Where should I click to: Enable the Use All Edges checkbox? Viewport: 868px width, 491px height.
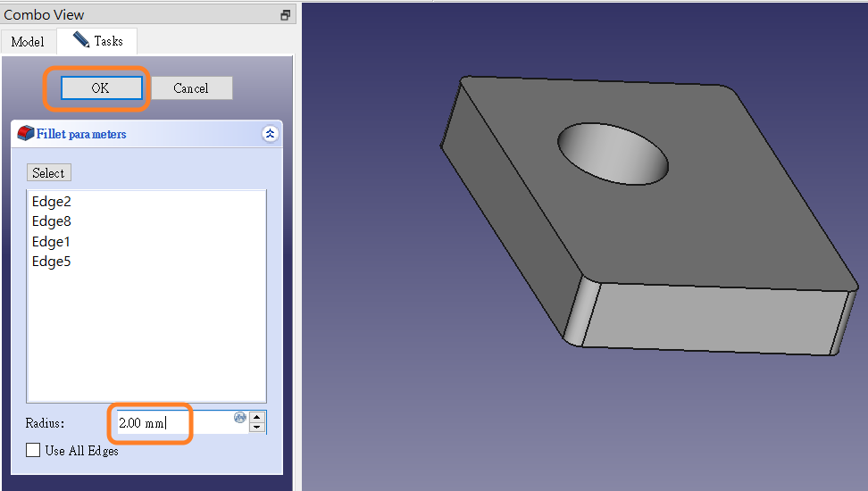click(33, 450)
